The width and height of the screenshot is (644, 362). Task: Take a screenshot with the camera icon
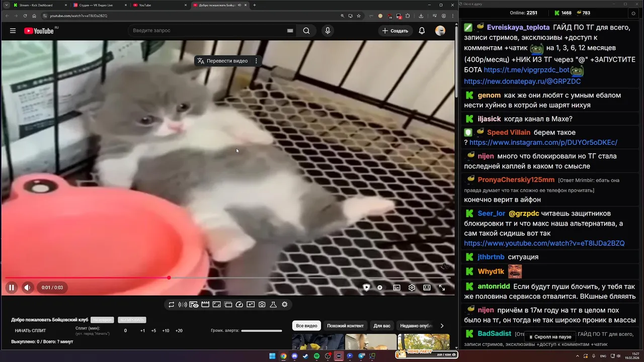(x=262, y=304)
